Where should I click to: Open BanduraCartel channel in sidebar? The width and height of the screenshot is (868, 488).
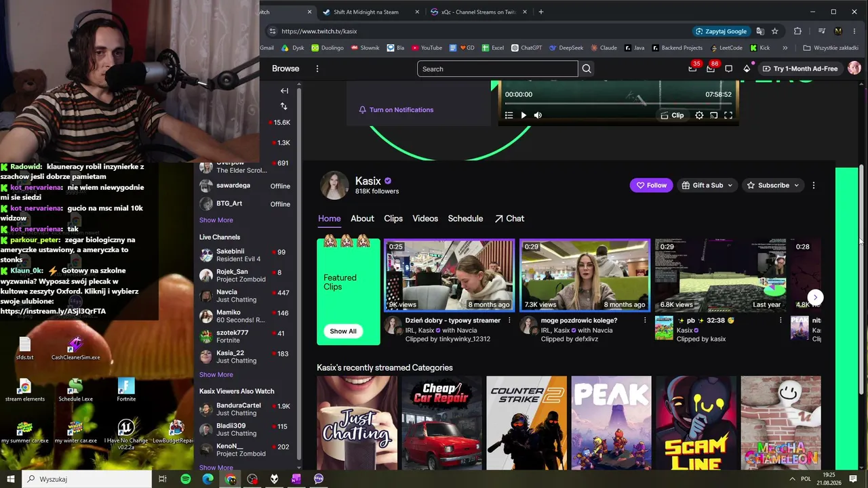click(245, 409)
